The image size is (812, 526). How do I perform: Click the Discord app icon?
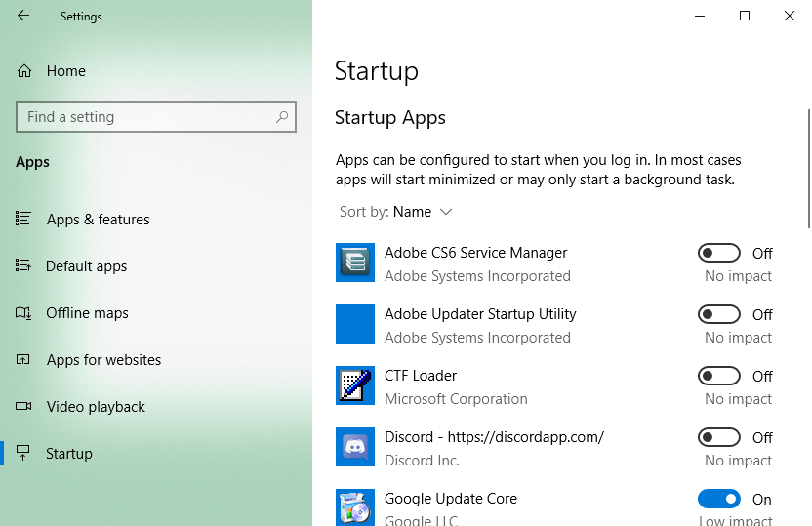click(354, 448)
